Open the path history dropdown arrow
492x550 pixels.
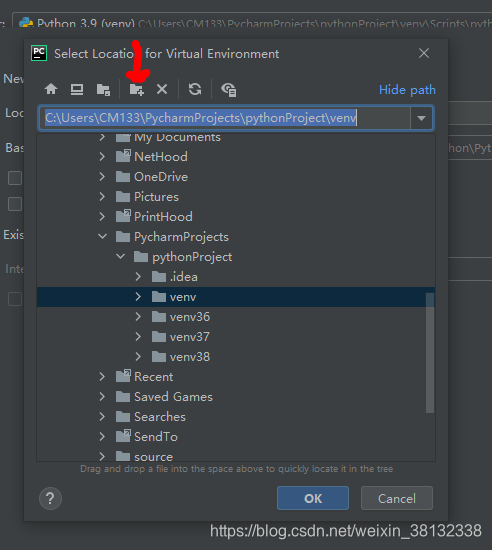point(422,118)
